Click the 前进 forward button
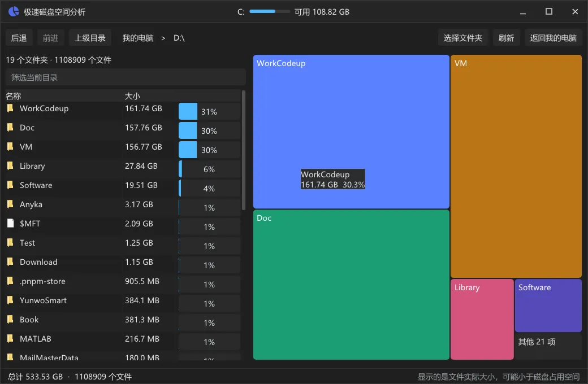The width and height of the screenshot is (588, 384). (x=51, y=38)
